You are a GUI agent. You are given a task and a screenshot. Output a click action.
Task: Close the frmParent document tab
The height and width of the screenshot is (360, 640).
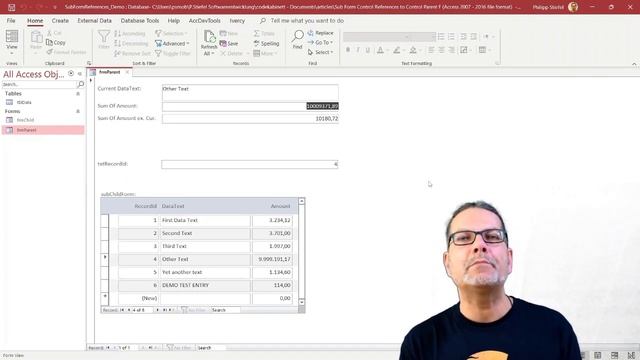coord(127,72)
